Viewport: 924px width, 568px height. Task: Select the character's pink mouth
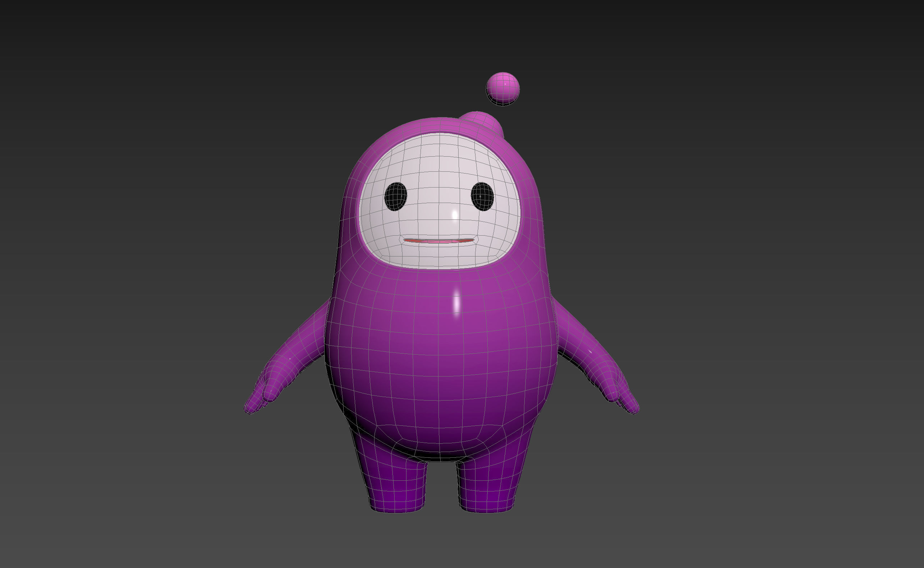[x=438, y=240]
